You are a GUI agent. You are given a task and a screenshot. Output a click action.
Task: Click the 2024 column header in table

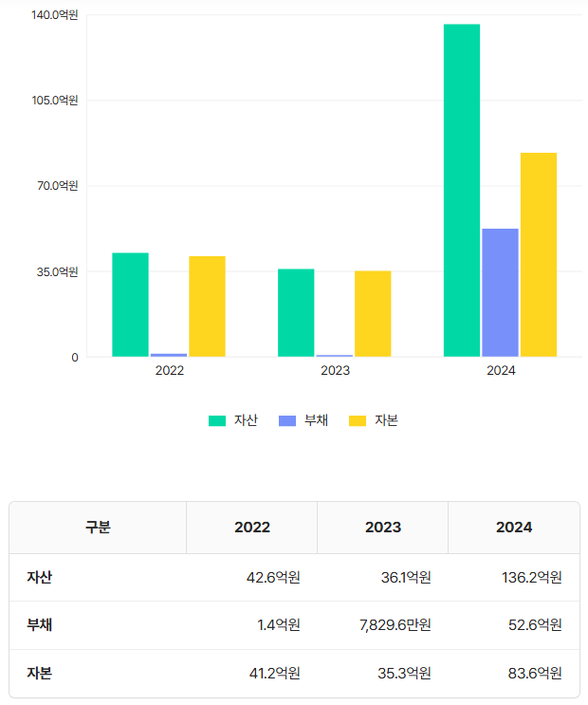pos(513,528)
